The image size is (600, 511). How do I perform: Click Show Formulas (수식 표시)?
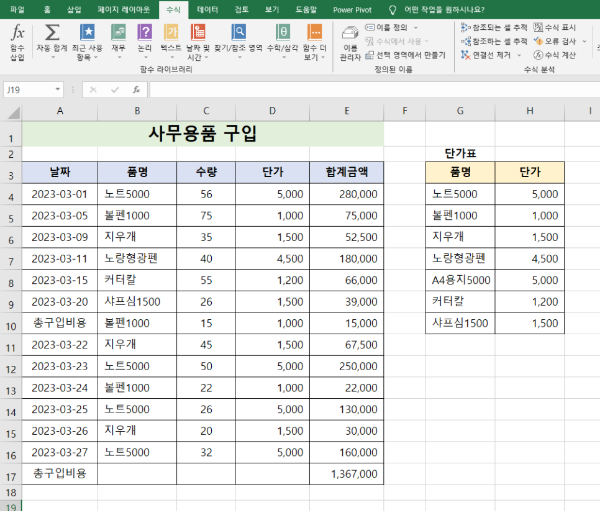pos(555,28)
